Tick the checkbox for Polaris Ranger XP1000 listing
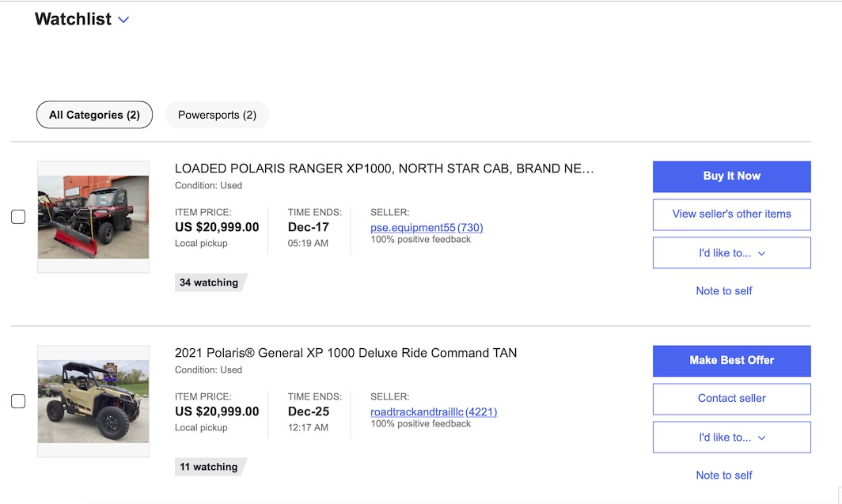 click(18, 217)
